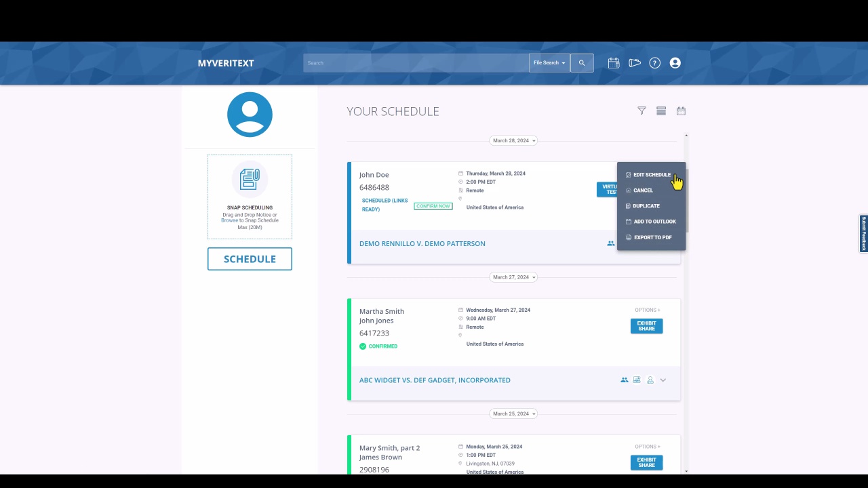Switch to calendar view icon
This screenshot has width=868, height=488.
[x=681, y=111]
